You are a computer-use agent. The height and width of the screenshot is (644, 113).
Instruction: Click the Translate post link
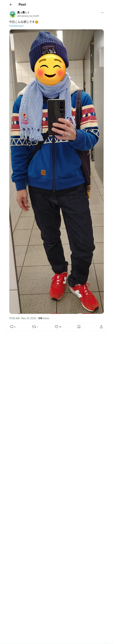tap(16, 26)
